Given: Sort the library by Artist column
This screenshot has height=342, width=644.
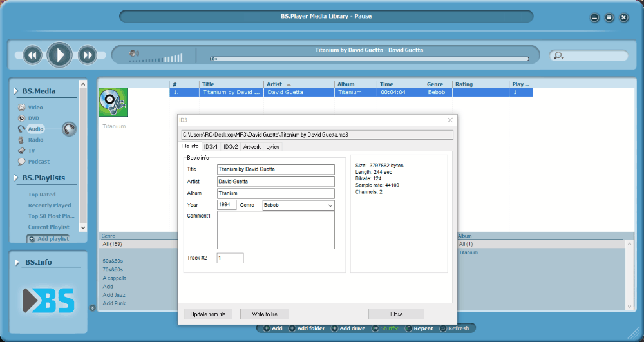Looking at the screenshot, I should point(299,84).
